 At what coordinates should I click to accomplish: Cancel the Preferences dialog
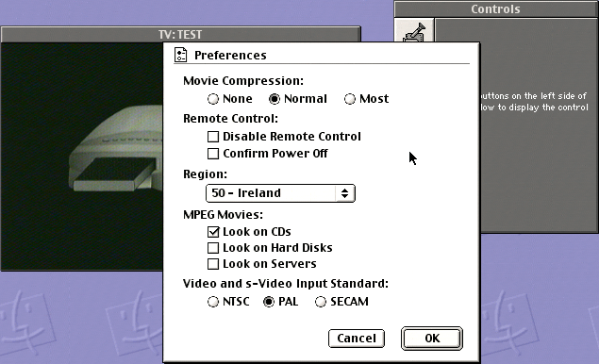pos(357,339)
